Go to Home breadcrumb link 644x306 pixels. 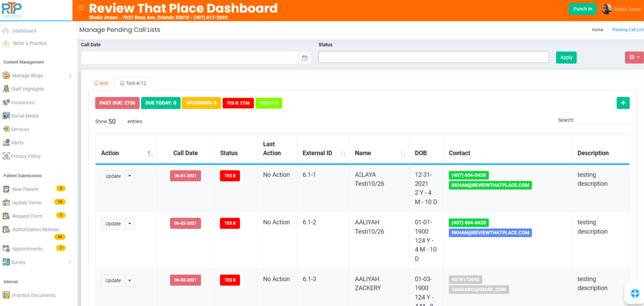point(597,30)
